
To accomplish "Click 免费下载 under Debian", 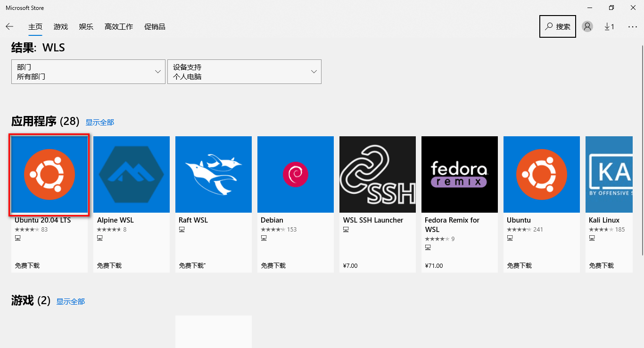I will click(273, 265).
